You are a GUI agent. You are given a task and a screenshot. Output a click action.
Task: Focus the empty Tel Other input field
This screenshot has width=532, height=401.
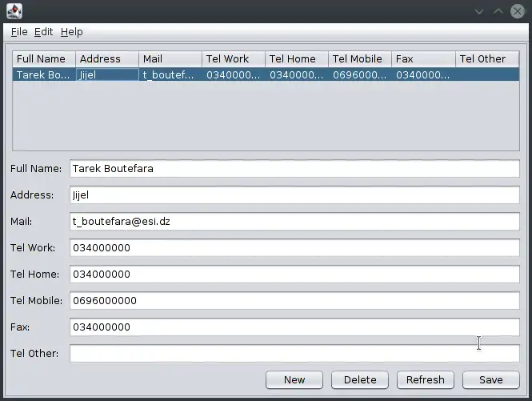point(294,354)
